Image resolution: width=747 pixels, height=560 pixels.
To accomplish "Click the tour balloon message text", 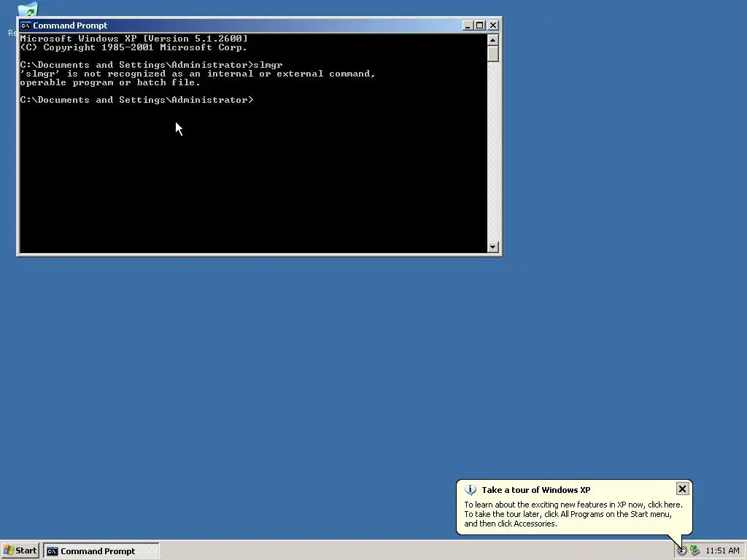I will click(573, 514).
